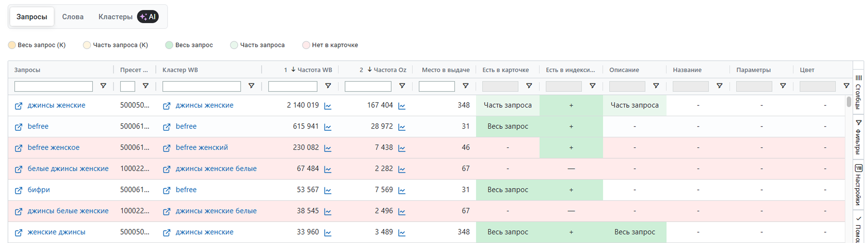Open the Столбцы side panel
Screen dimensions: 868x243
tap(858, 92)
